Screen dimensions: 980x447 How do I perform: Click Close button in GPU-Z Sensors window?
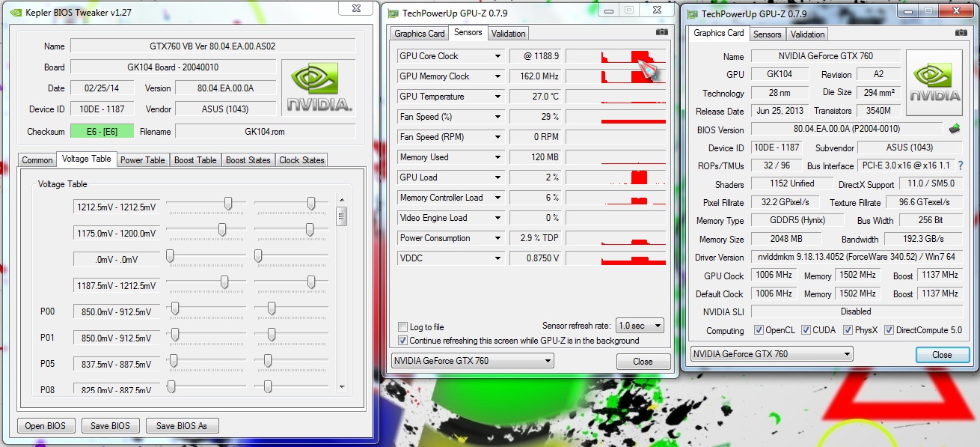(643, 362)
